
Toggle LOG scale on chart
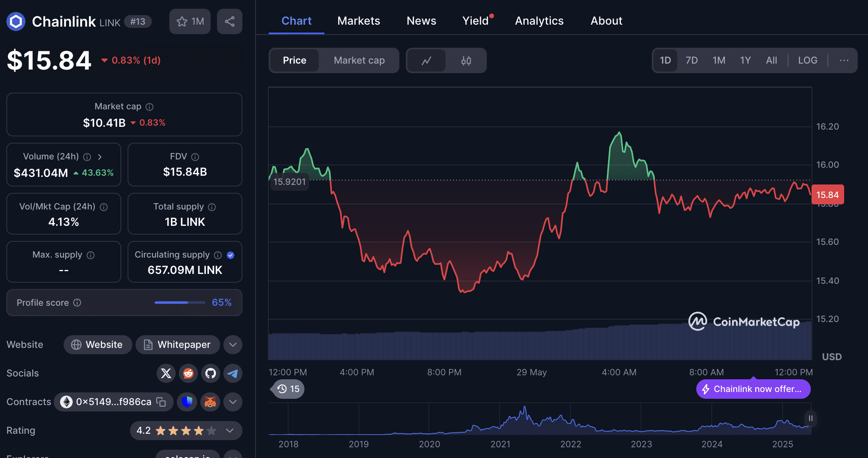[808, 60]
